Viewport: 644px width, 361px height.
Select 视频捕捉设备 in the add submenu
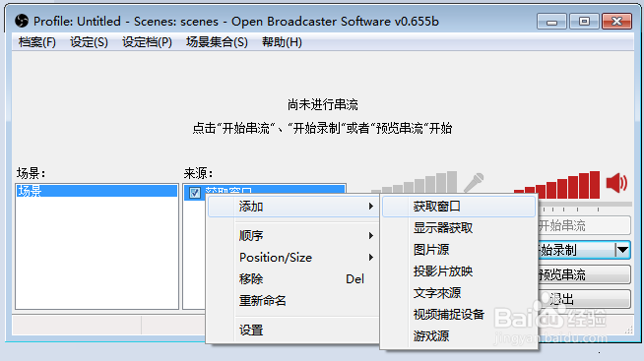459,315
